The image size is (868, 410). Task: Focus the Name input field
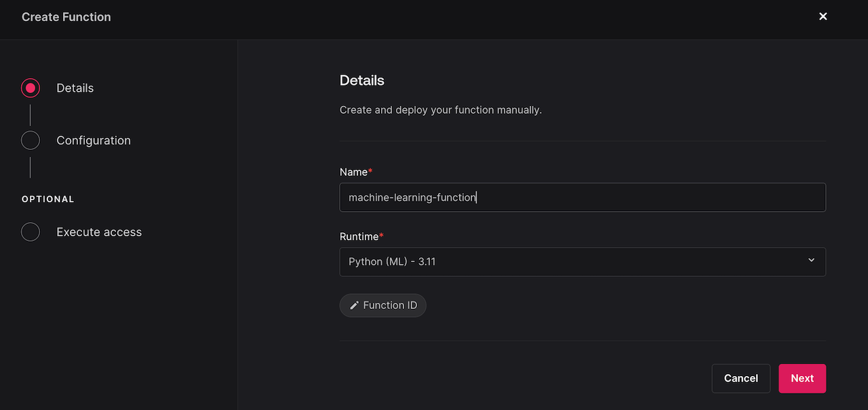click(x=582, y=198)
